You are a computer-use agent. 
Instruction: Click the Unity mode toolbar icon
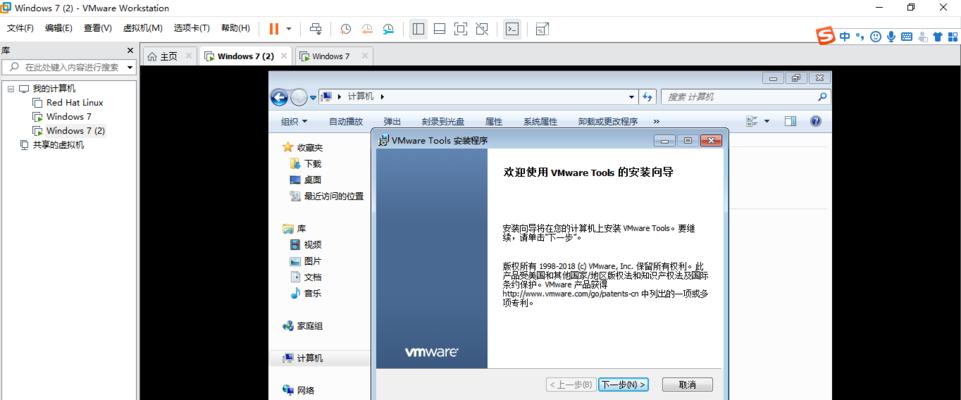click(482, 28)
